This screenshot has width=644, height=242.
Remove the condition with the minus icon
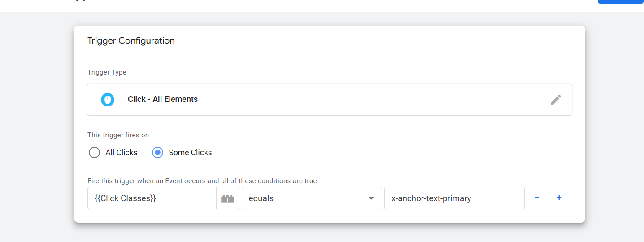click(x=537, y=198)
